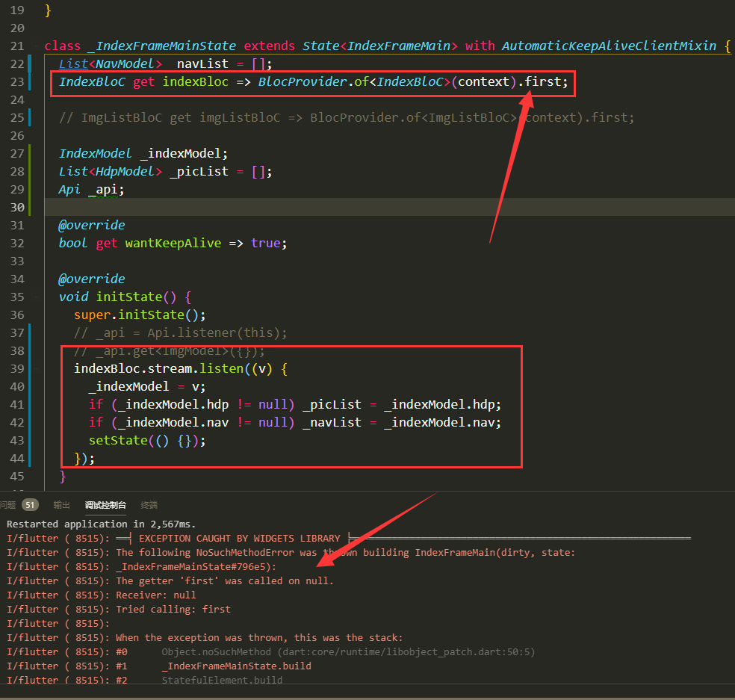735x700 pixels.
Task: Click line number 21 in the gutter
Action: click(x=17, y=46)
